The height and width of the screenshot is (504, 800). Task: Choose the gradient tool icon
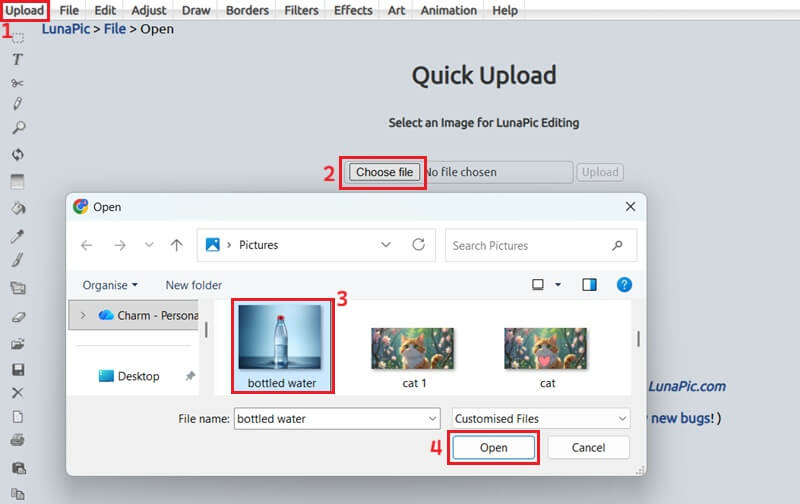[17, 182]
